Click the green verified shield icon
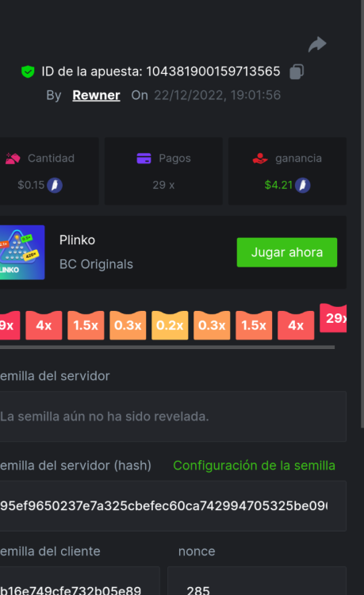Screen dimensions: 364x595 pos(28,71)
